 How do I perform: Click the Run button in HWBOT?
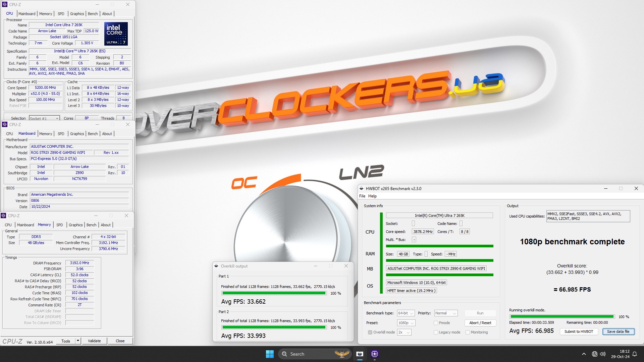pos(480,313)
